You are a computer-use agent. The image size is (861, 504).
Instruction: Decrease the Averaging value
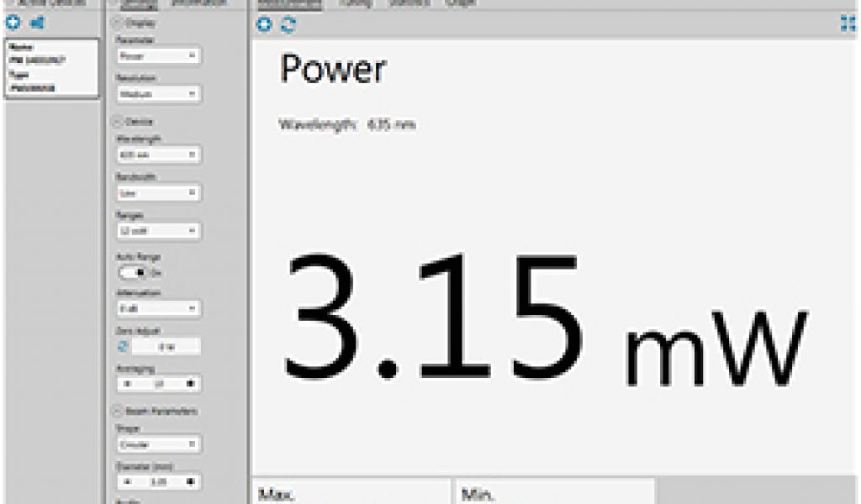click(x=126, y=384)
